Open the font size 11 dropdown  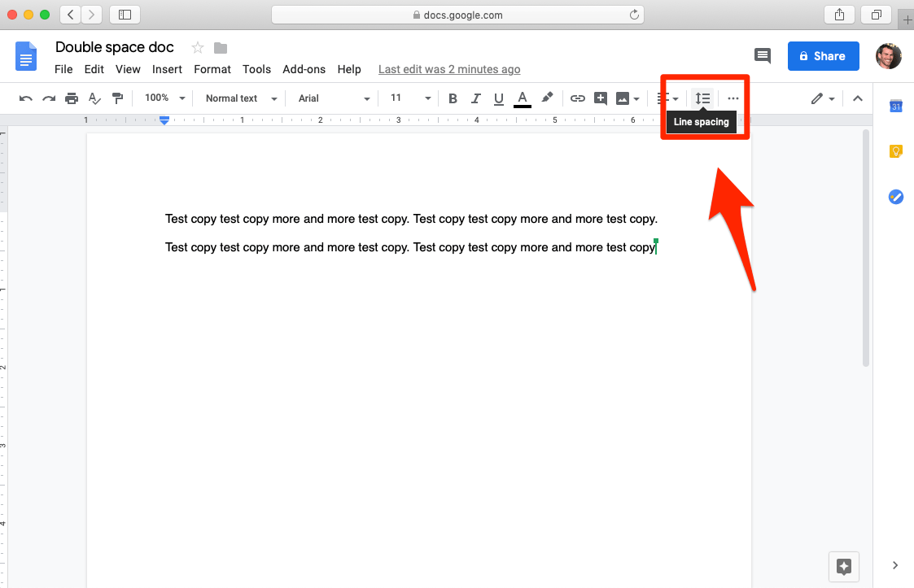pos(410,98)
